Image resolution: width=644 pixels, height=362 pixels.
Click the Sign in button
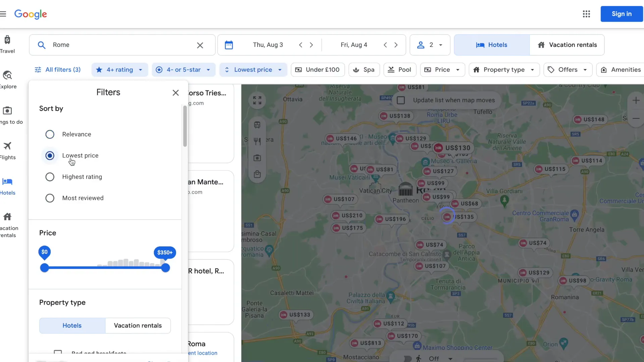tap(622, 14)
